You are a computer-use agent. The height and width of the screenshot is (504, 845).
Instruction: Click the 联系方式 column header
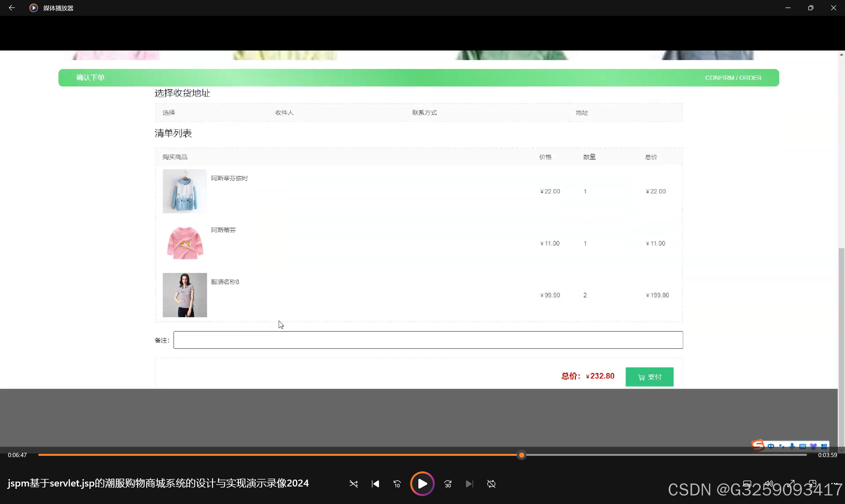tap(424, 113)
